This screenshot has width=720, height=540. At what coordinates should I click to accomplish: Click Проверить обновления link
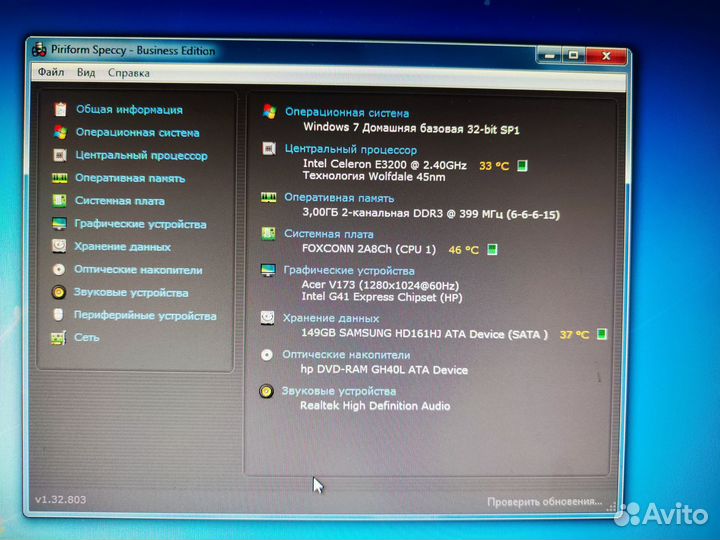click(544, 501)
